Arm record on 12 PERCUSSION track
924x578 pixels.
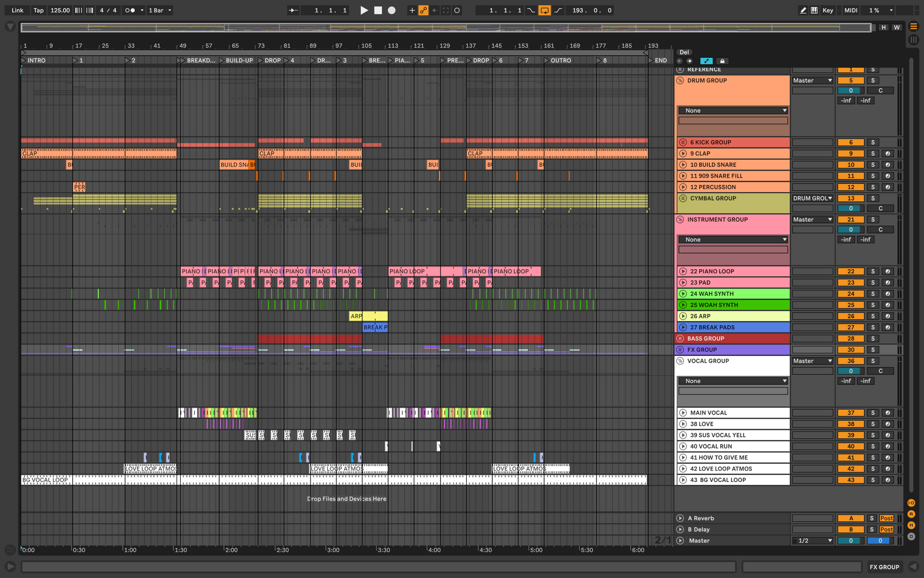[888, 187]
